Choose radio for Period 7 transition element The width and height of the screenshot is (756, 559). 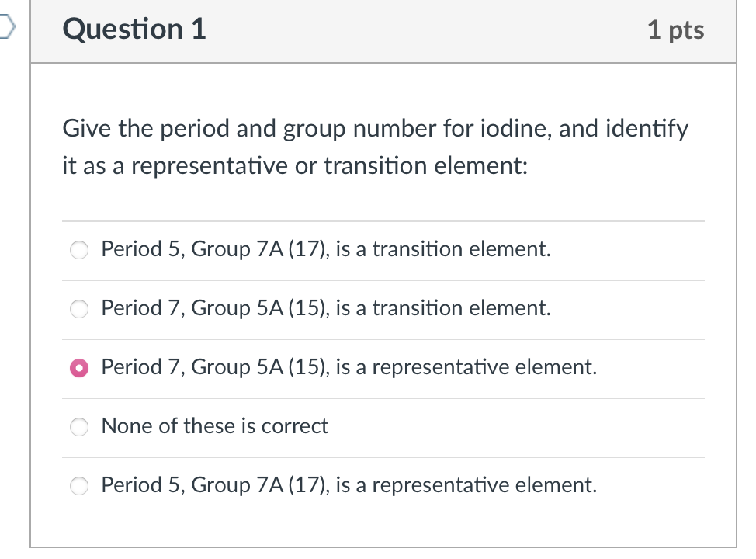[x=80, y=309]
